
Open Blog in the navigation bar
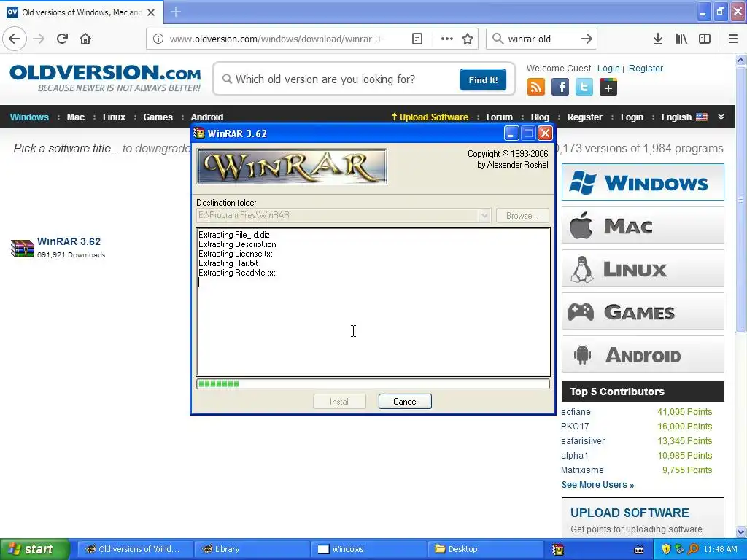pyautogui.click(x=541, y=117)
